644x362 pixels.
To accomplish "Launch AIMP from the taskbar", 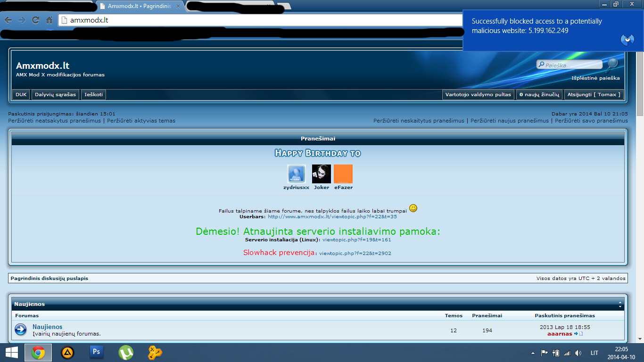I will 67,353.
